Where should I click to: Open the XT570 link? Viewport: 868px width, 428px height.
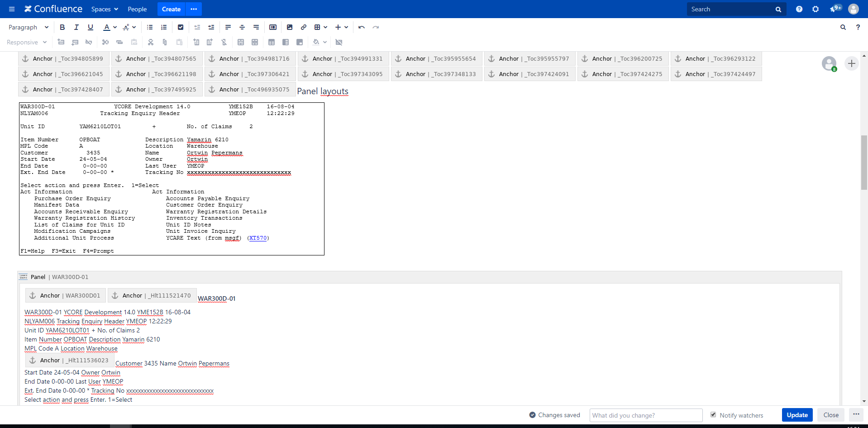(x=258, y=238)
